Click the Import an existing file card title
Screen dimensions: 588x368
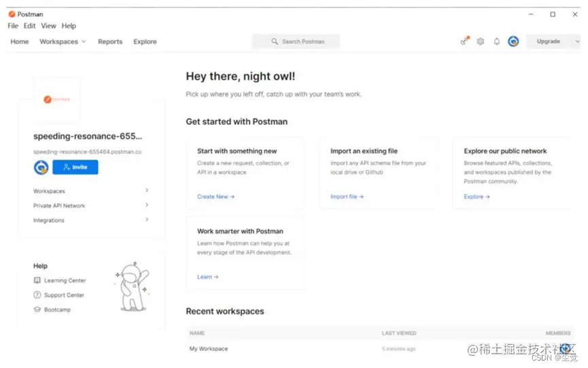(364, 151)
